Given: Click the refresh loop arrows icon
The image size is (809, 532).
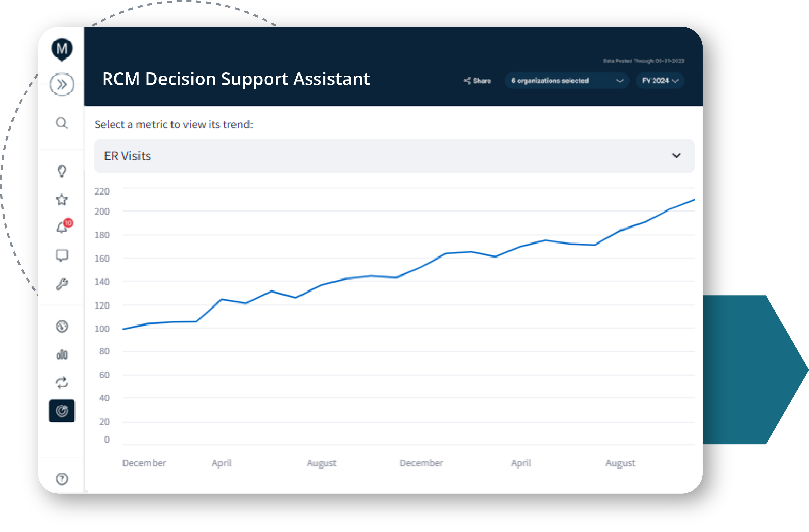Looking at the screenshot, I should coord(62,383).
